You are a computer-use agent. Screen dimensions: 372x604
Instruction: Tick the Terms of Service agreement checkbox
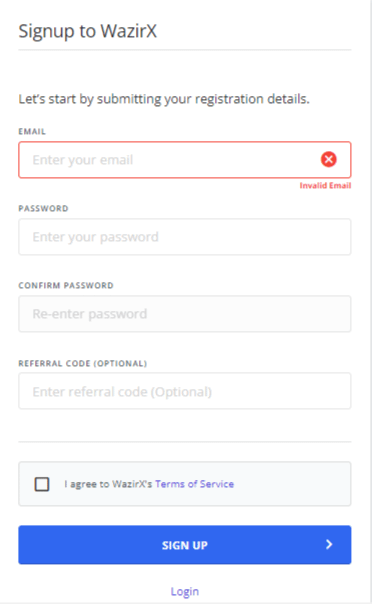[42, 484]
